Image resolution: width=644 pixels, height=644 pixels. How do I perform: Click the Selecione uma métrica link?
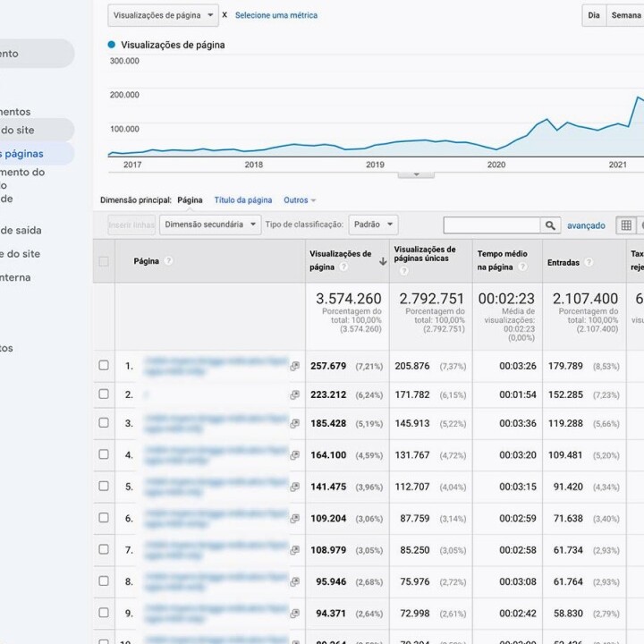276,15
